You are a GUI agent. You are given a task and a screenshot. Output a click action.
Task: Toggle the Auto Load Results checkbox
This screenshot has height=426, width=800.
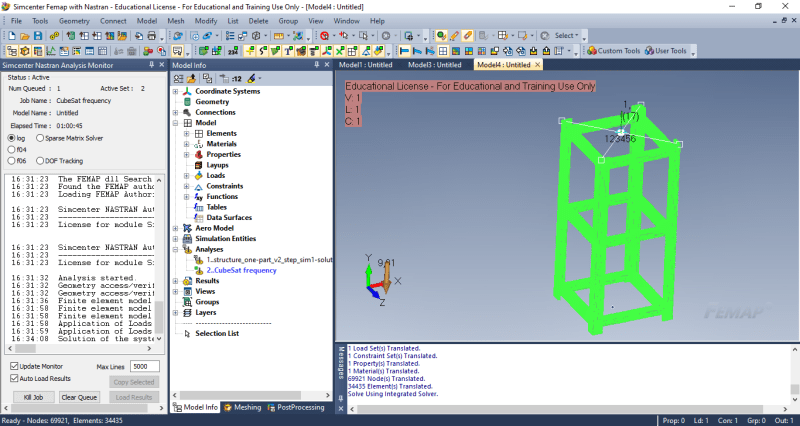14,379
